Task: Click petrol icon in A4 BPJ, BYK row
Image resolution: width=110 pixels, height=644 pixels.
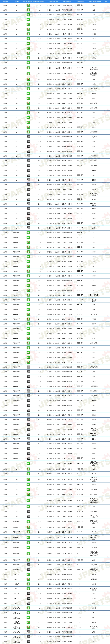Action: (28, 89)
